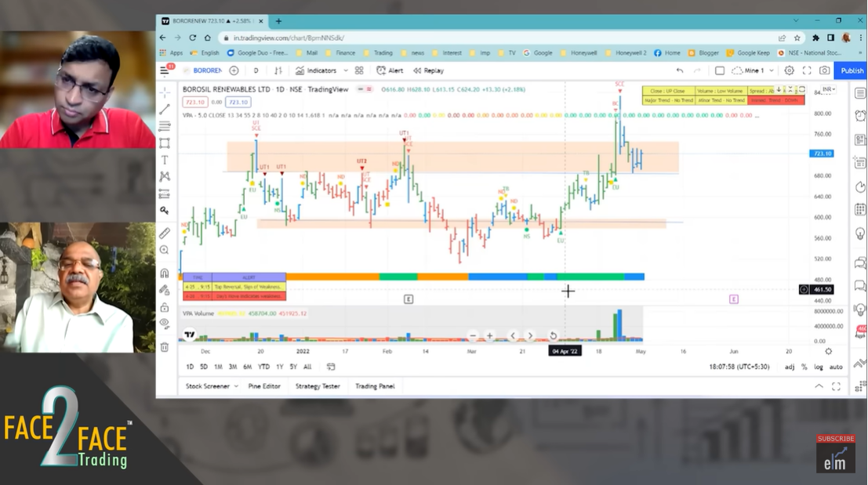
Task: Open the Mine 1 layout dropdown
Action: (752, 71)
